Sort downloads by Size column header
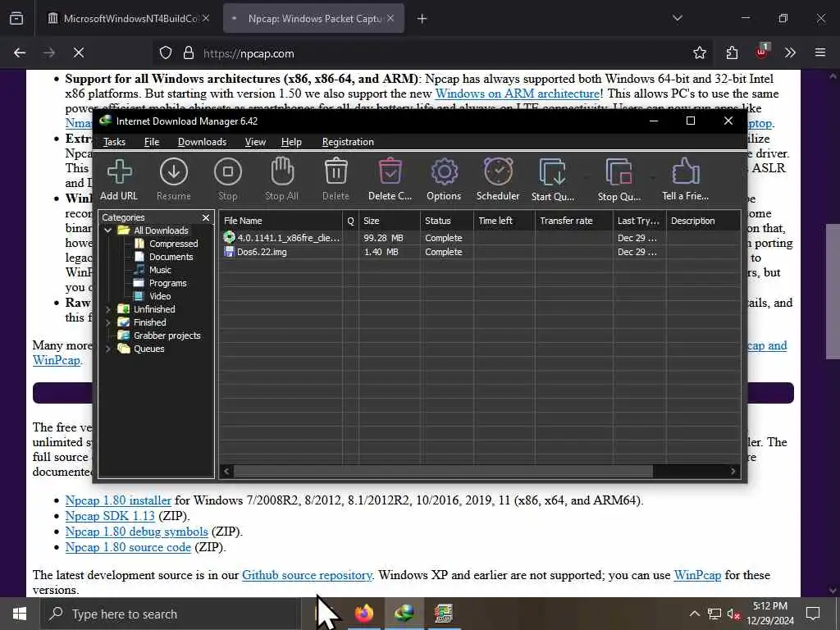The image size is (840, 630). (x=389, y=221)
